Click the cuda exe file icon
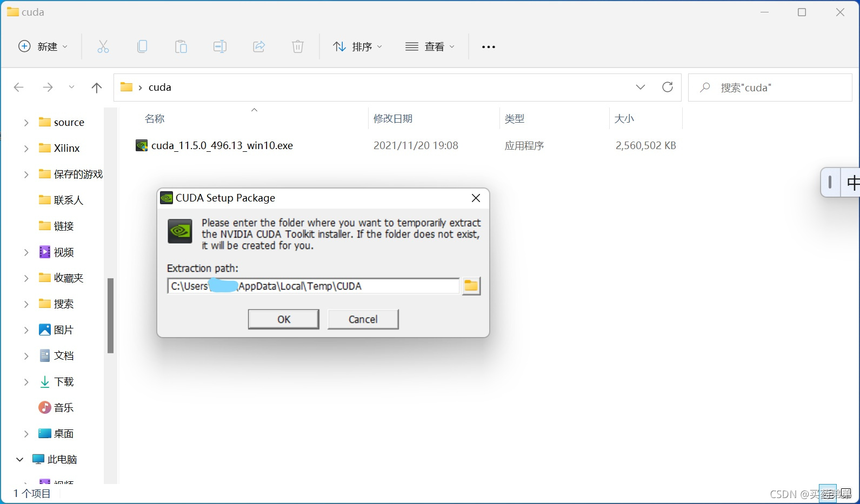 pyautogui.click(x=142, y=146)
